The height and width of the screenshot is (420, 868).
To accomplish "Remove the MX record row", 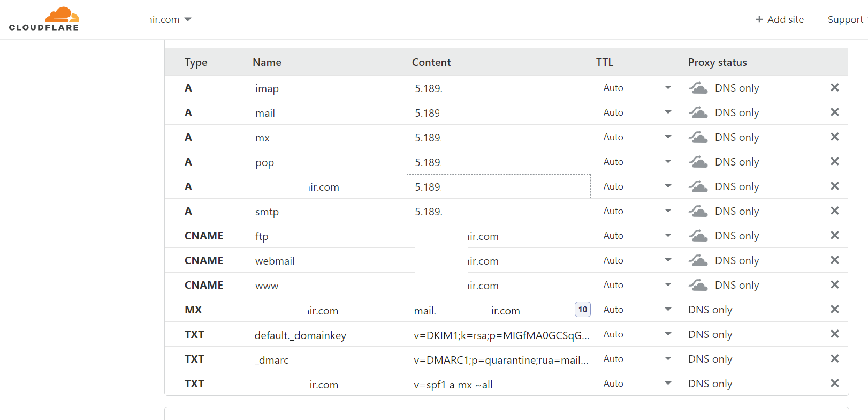I will (834, 310).
